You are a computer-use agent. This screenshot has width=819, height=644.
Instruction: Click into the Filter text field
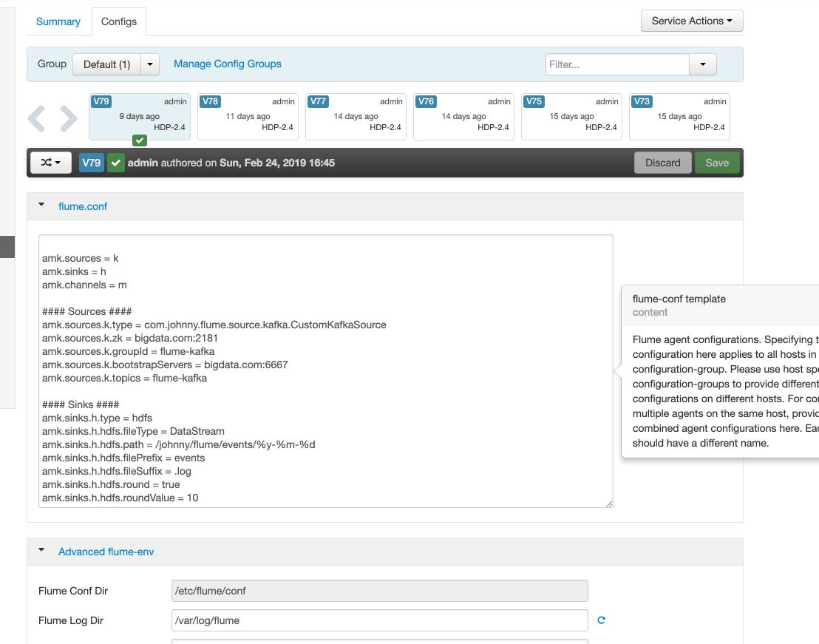click(617, 64)
